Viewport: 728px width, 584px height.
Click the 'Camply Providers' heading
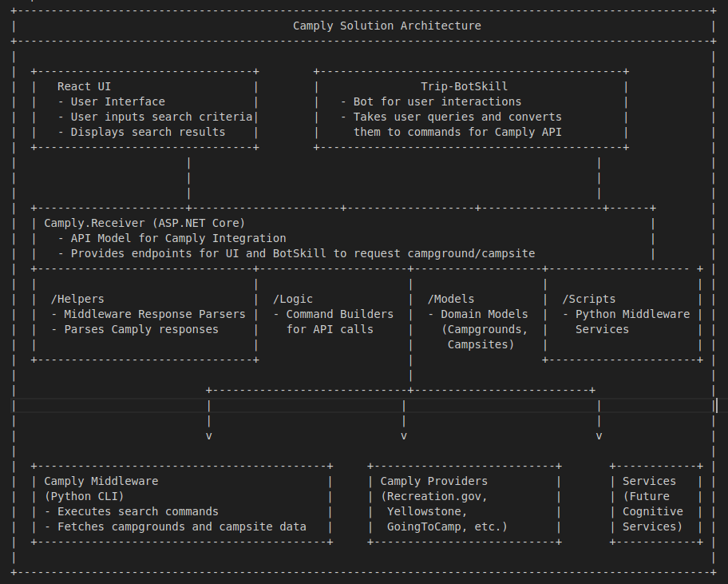pyautogui.click(x=434, y=481)
